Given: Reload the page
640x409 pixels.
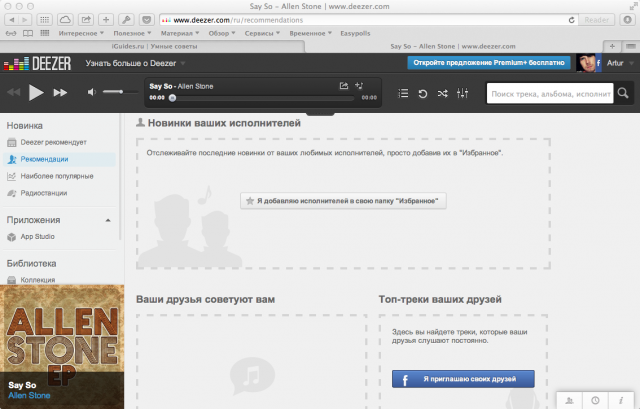Looking at the screenshot, I should [571, 20].
